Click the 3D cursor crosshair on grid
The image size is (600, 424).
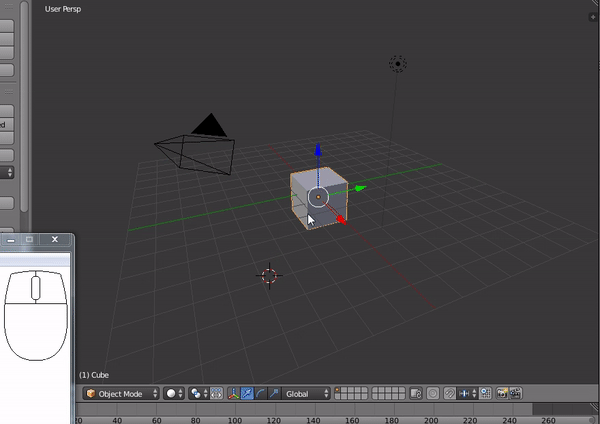coord(269,275)
